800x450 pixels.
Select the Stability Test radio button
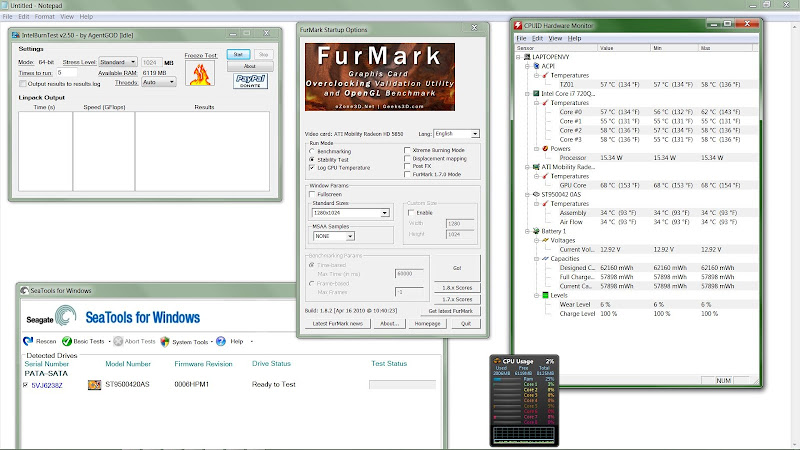coord(312,160)
